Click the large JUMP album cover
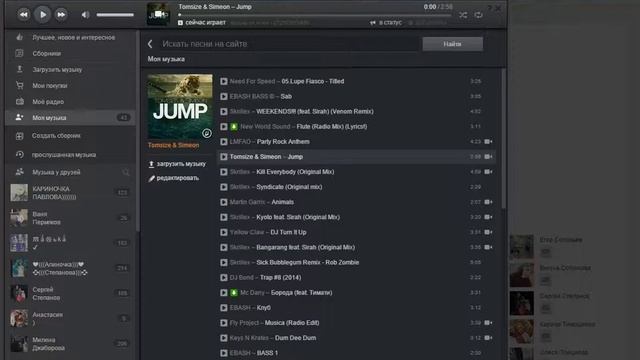640x360 pixels. [180, 107]
